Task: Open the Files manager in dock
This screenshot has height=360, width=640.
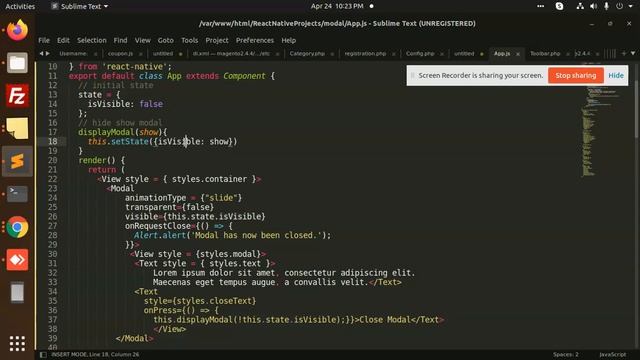Action: tap(17, 63)
